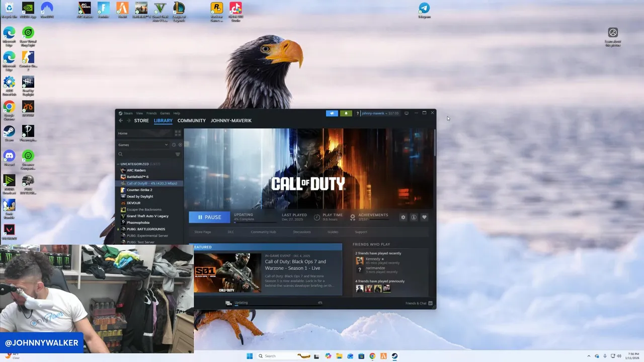Viewport: 644px width, 362px height.
Task: Open Recycle Bin on the desktop
Action: (x=9, y=10)
